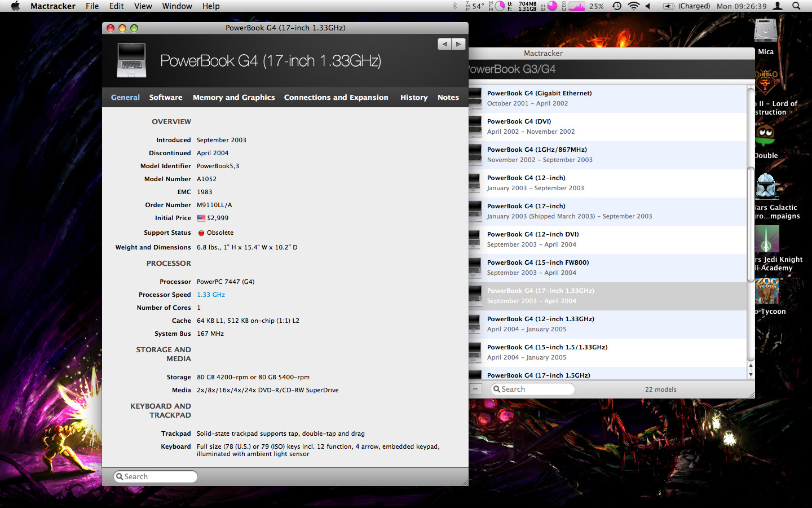This screenshot has height=508, width=812.
Task: Open Spotlight search in menu bar
Action: [x=796, y=6]
